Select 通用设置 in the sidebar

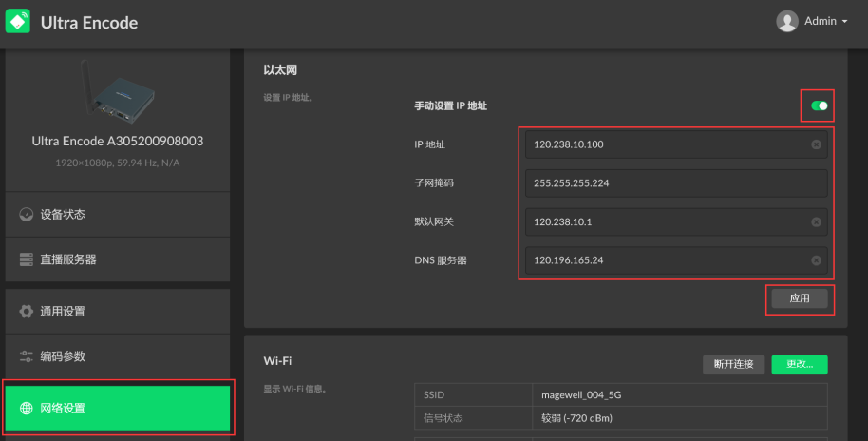click(x=117, y=312)
